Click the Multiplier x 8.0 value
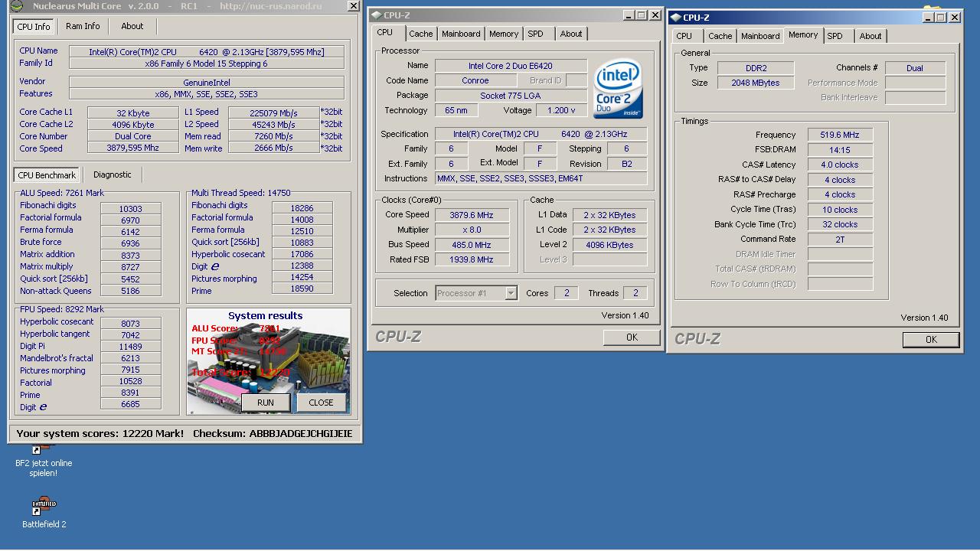The image size is (980, 551). click(x=472, y=230)
